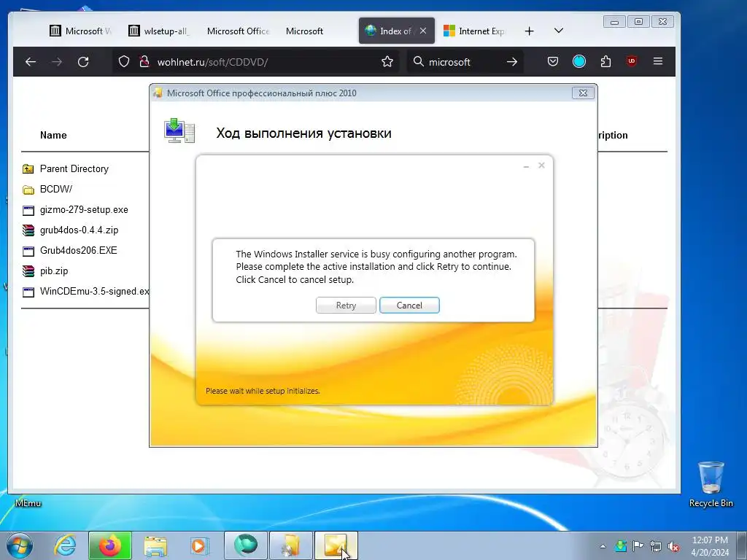Image resolution: width=747 pixels, height=560 pixels.
Task: Open the Firefox account circle icon
Action: [x=578, y=61]
